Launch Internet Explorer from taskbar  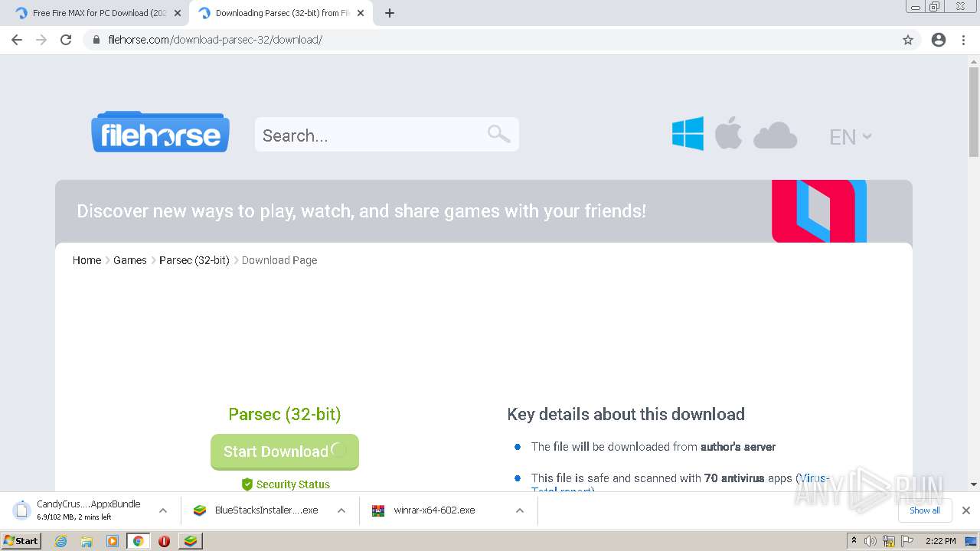click(61, 541)
